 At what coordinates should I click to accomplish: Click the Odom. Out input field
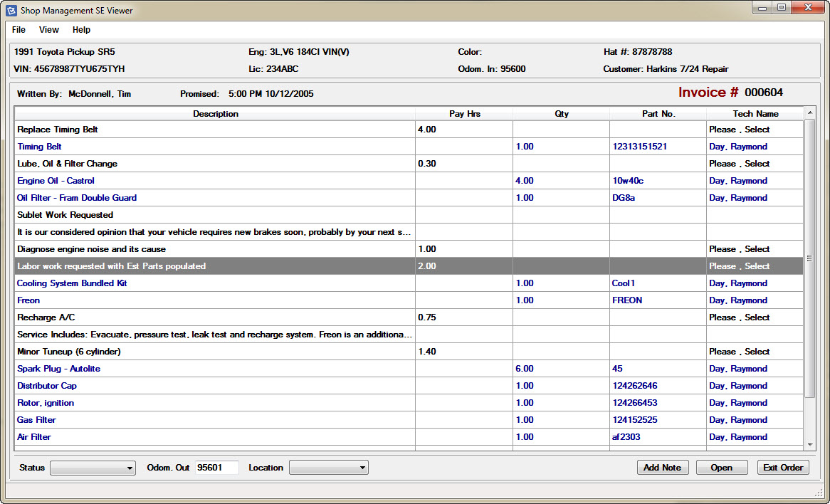217,468
